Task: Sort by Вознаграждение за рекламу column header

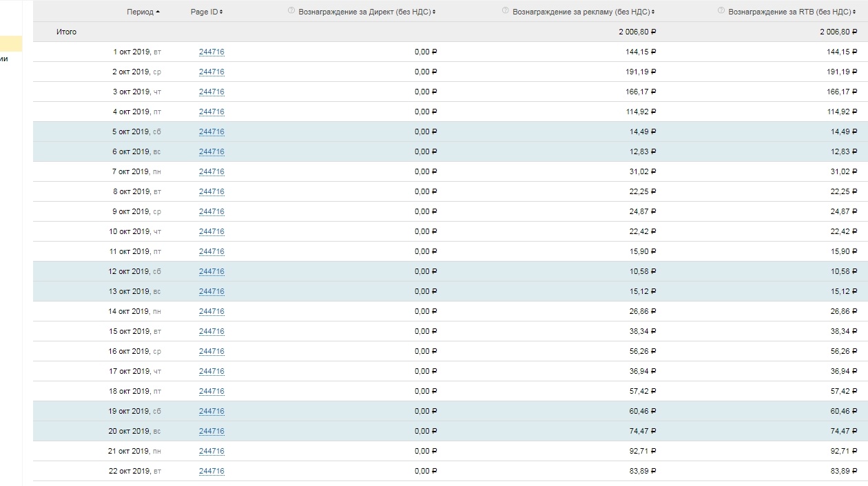Action: point(583,12)
